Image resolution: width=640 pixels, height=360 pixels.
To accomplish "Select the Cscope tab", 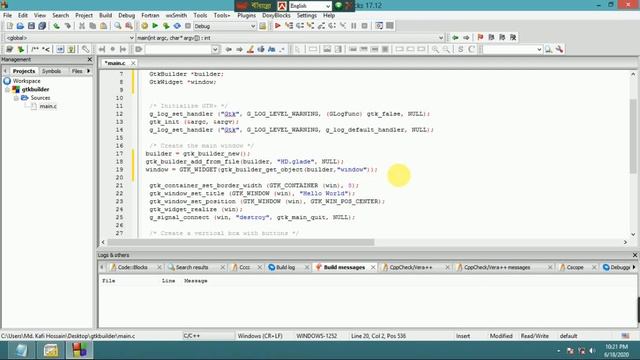I will (575, 267).
